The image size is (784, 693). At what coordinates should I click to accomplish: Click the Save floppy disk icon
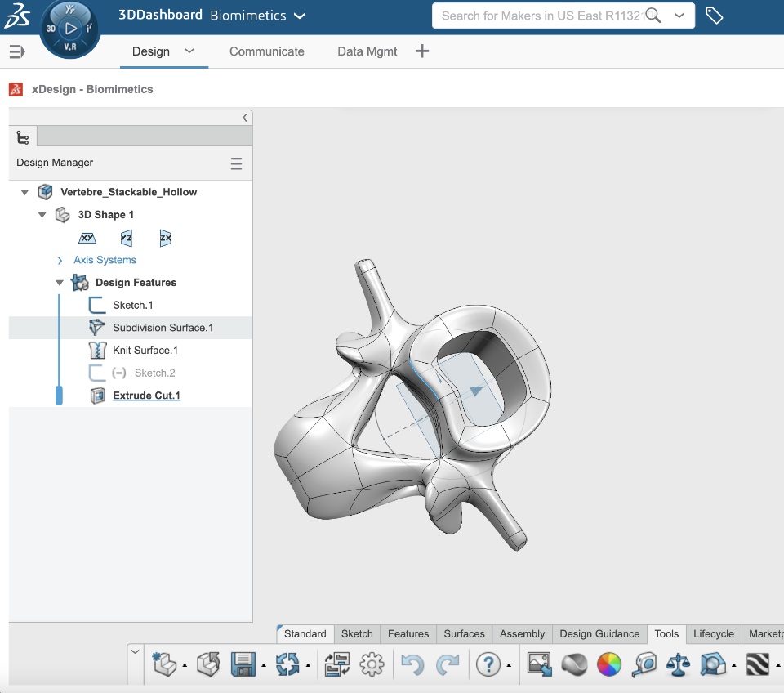[243, 664]
